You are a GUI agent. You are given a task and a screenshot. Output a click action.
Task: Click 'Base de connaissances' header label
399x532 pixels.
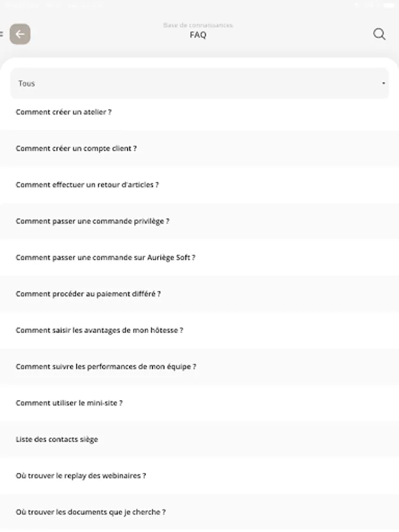[198, 25]
